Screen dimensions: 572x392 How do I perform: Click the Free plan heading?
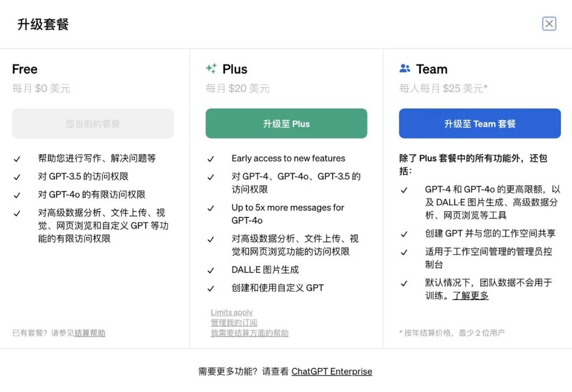pyautogui.click(x=25, y=69)
